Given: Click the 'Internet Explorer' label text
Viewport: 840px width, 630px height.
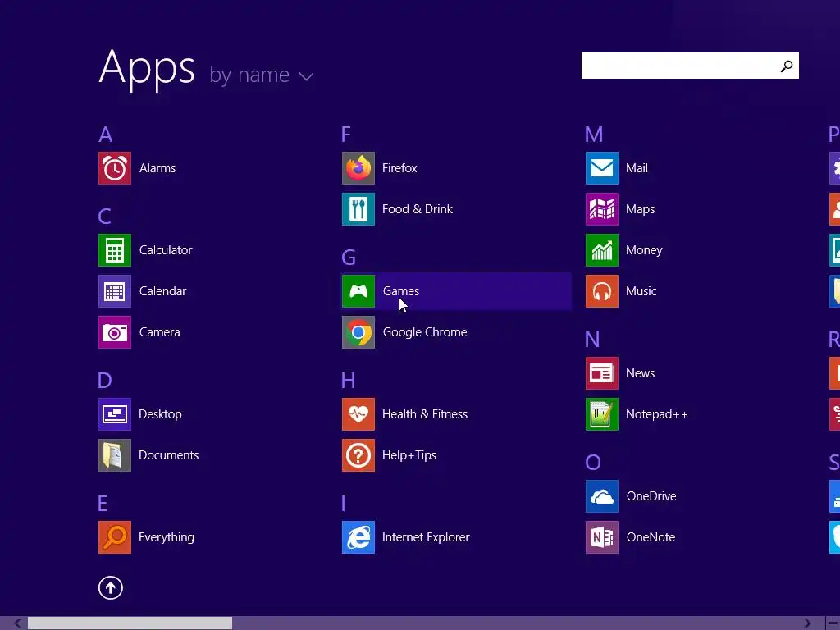Looking at the screenshot, I should pyautogui.click(x=426, y=537).
